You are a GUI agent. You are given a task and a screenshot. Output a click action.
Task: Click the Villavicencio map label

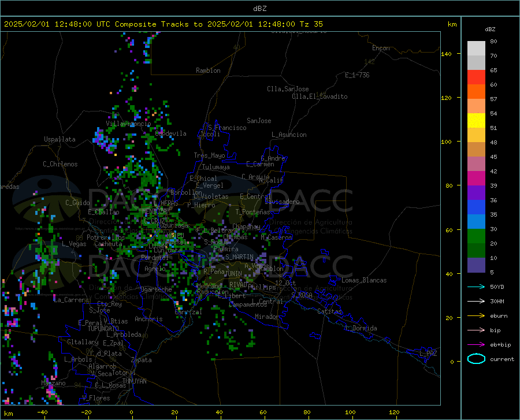128,124
